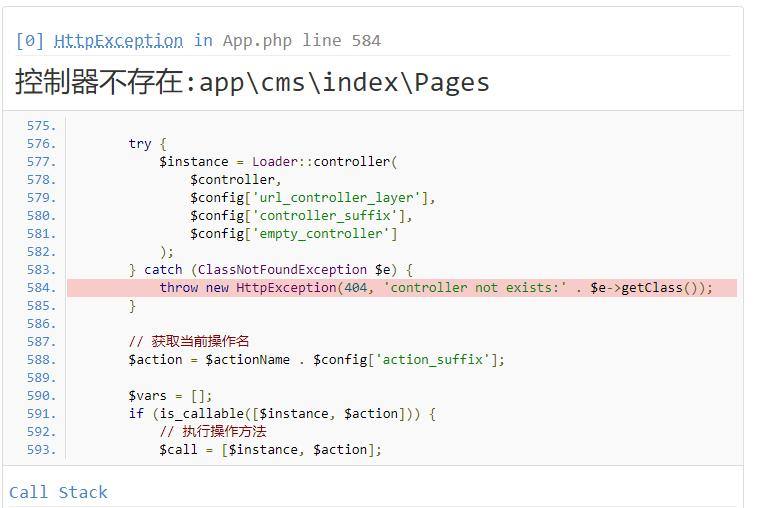Click the $config['empty_controller'] line
The image size is (761, 508).
(294, 234)
